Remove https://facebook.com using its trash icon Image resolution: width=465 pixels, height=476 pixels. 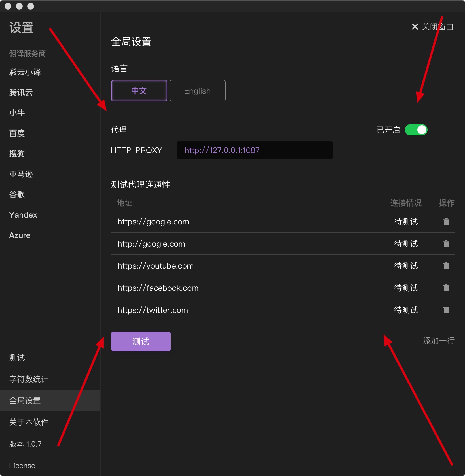pos(446,288)
